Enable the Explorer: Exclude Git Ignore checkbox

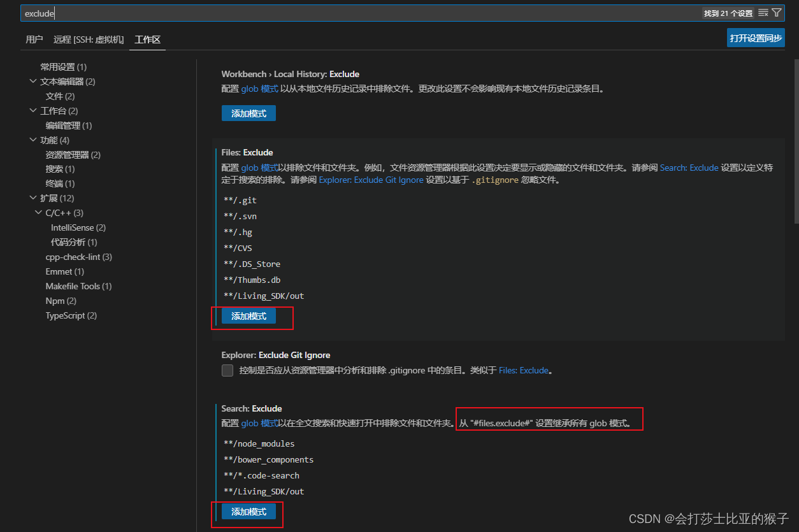pos(227,370)
